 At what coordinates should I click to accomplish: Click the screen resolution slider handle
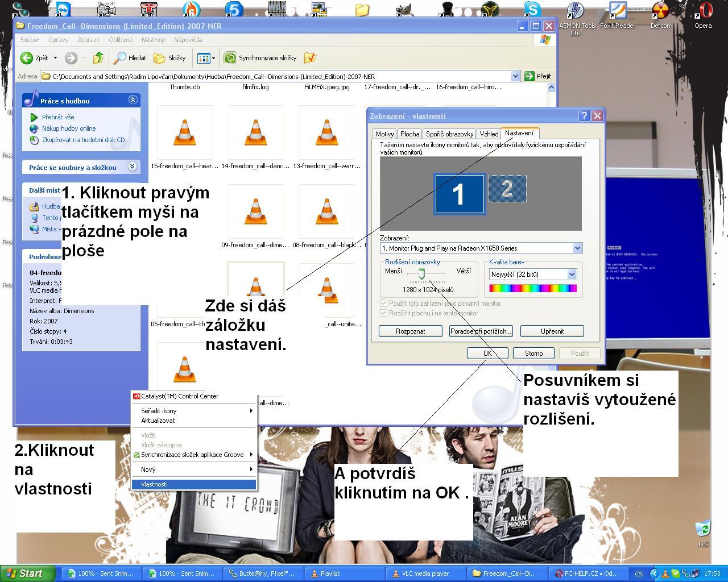tap(421, 274)
